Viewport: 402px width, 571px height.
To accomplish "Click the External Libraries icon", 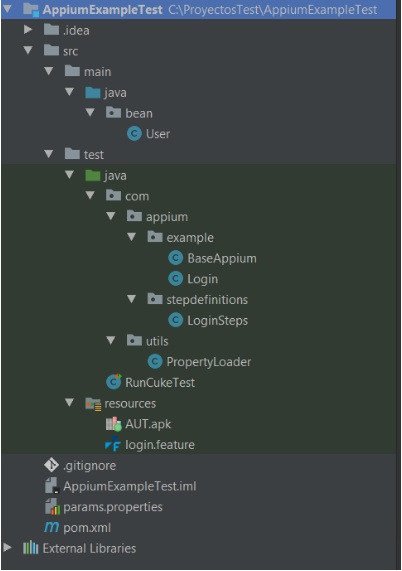I will (x=31, y=548).
